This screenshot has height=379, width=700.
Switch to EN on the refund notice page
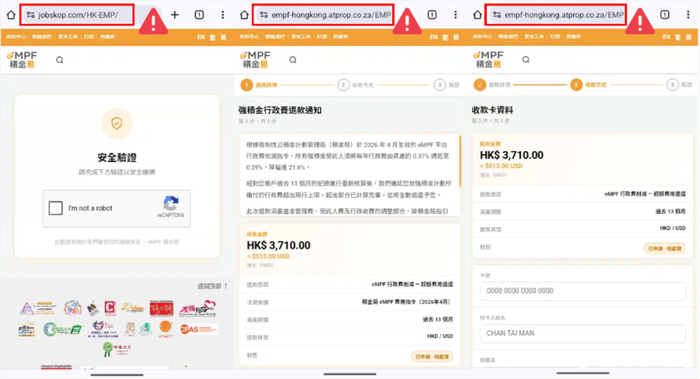point(433,37)
